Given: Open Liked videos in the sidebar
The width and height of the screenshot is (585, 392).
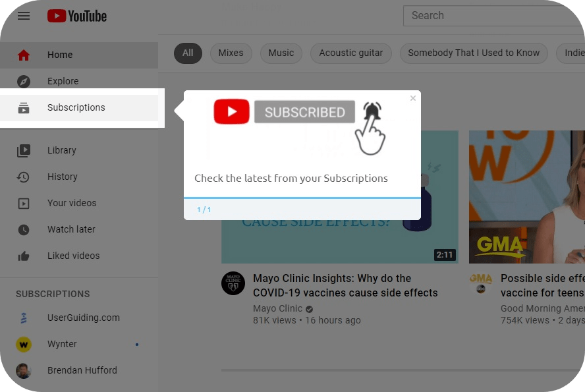Looking at the screenshot, I should coord(79,256).
